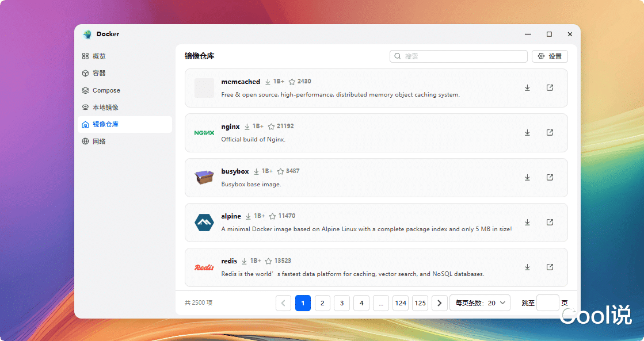Click the redis image name

(229, 261)
